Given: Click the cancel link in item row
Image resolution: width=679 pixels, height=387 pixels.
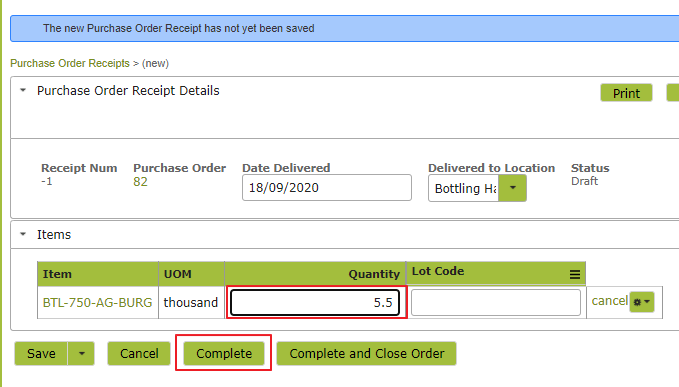Looking at the screenshot, I should 610,301.
